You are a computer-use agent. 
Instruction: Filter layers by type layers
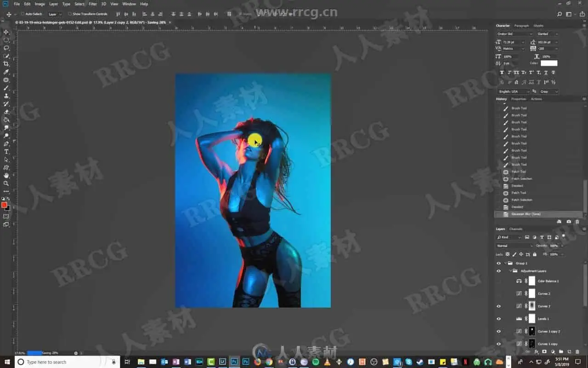(x=542, y=237)
